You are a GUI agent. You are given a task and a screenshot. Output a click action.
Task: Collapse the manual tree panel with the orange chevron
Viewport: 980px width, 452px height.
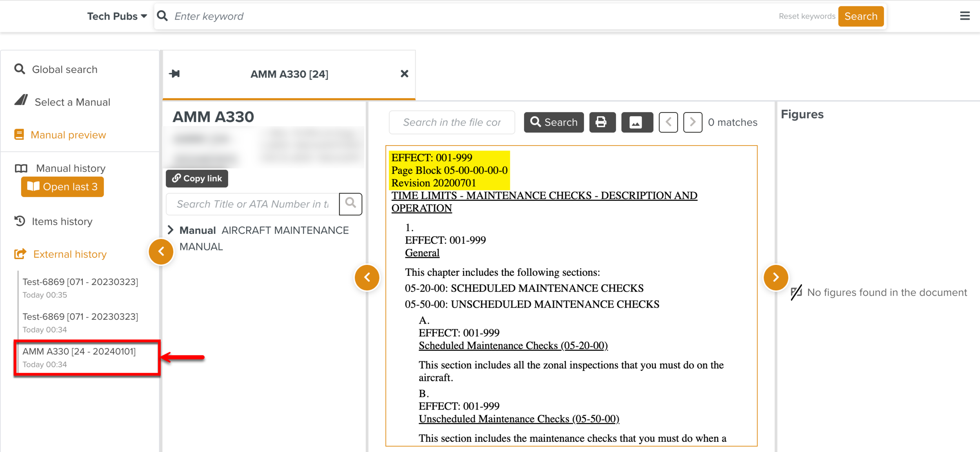click(x=367, y=277)
